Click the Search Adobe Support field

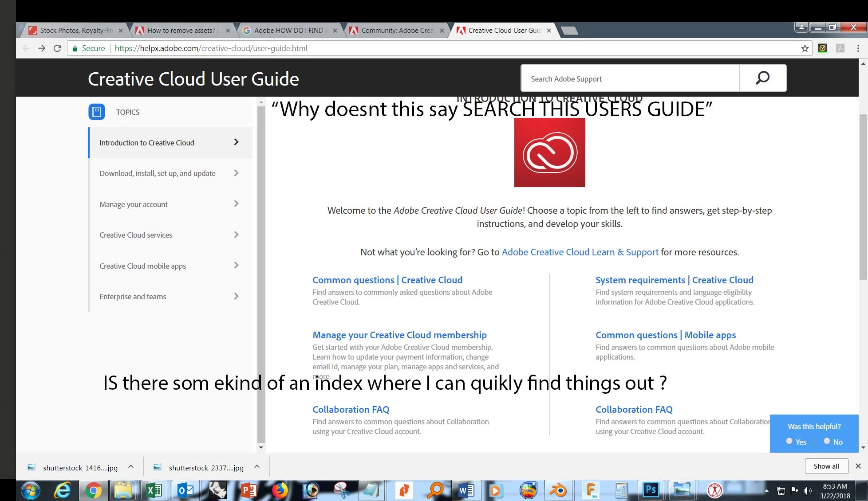click(x=630, y=78)
